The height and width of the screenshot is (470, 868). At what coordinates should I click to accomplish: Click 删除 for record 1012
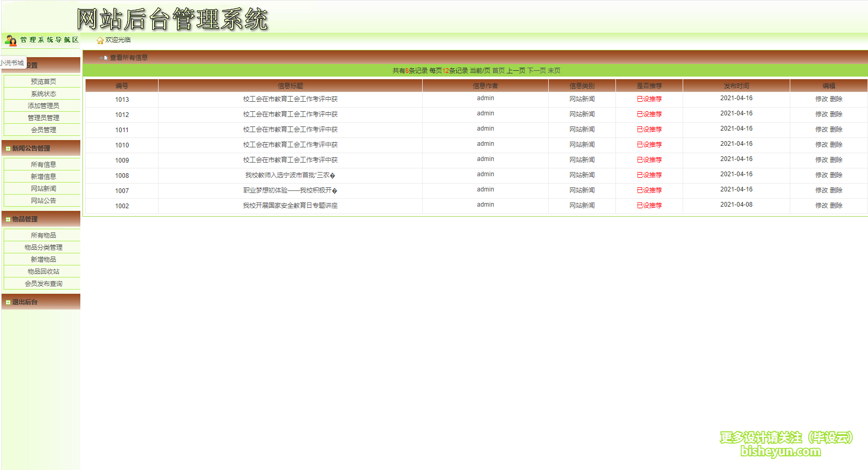(836, 114)
